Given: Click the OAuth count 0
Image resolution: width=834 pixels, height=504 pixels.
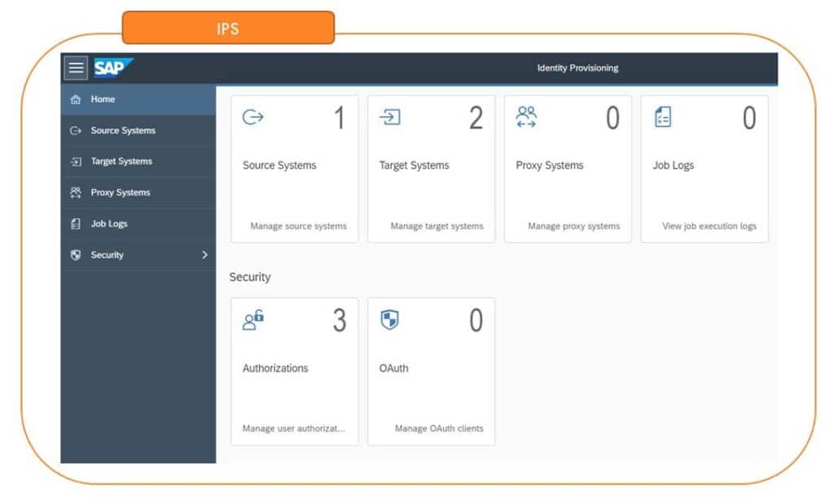Looking at the screenshot, I should (x=476, y=321).
